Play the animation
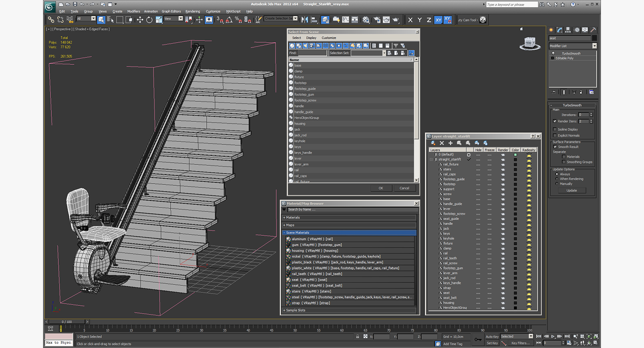Image resolution: width=644 pixels, height=348 pixels. coord(553,336)
